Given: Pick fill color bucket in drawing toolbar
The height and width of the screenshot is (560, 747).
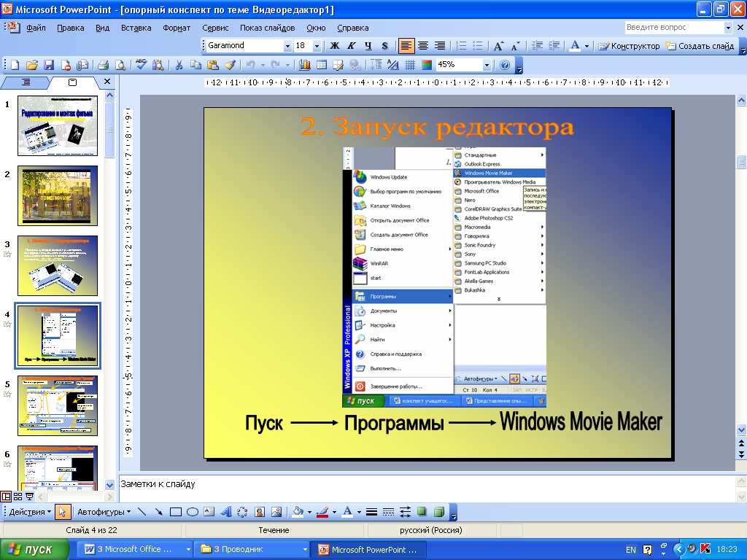Looking at the screenshot, I should pyautogui.click(x=298, y=512).
